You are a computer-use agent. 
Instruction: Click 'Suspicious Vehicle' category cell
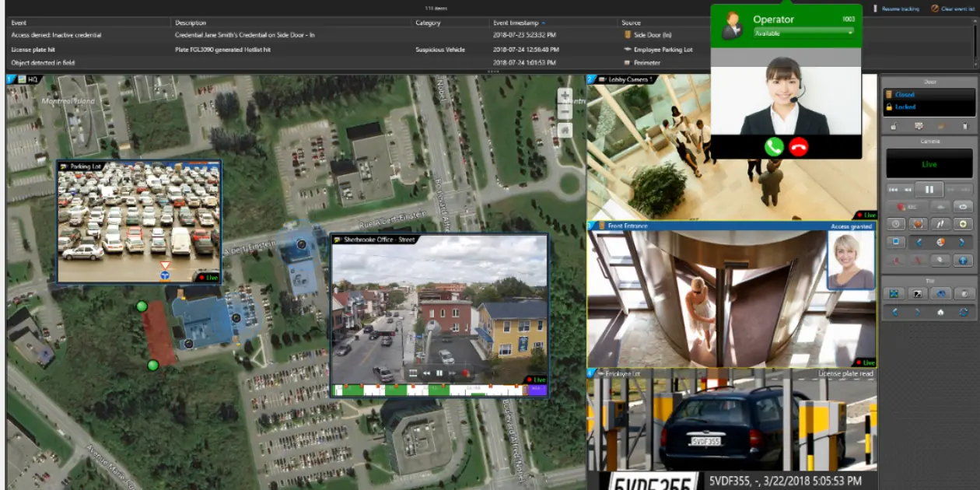pyautogui.click(x=440, y=49)
